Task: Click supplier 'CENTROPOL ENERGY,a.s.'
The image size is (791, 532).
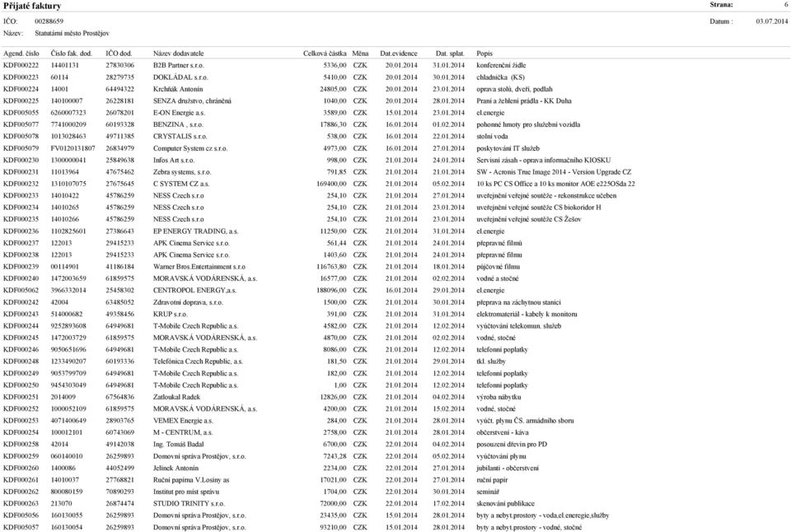Action: 194,291
